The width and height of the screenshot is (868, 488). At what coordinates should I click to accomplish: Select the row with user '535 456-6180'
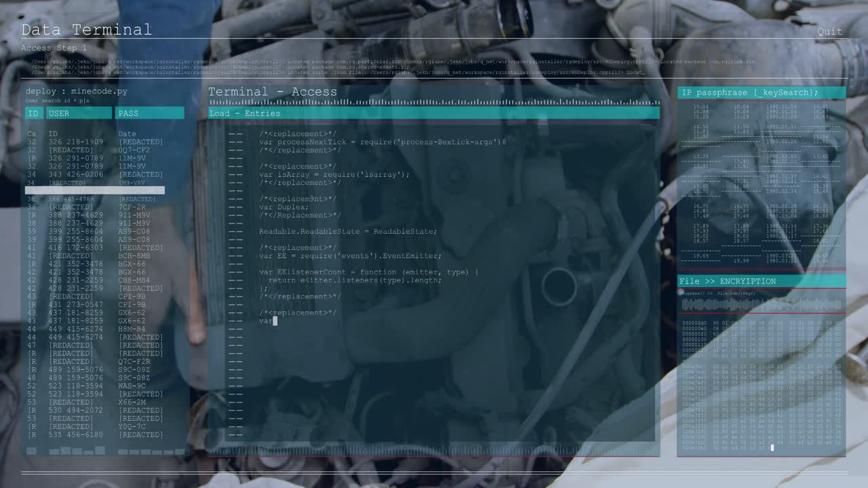point(95,434)
